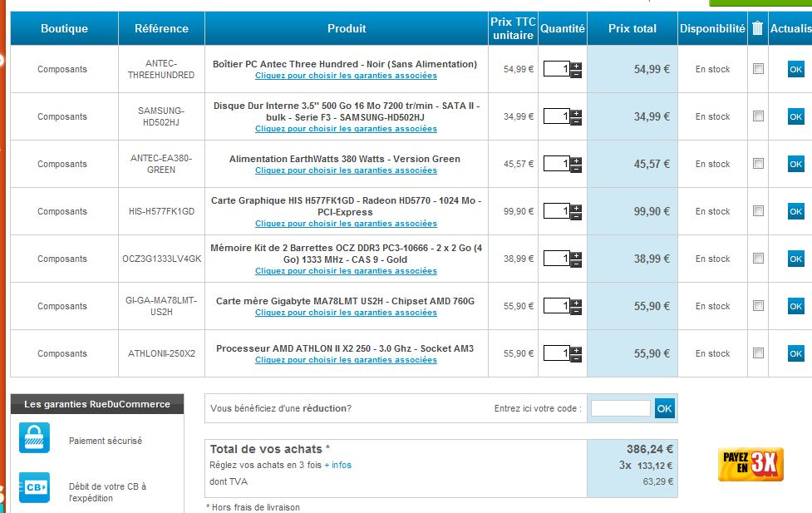Check delete box for Antec Three Hundred case
This screenshot has height=513, width=812.
click(758, 69)
